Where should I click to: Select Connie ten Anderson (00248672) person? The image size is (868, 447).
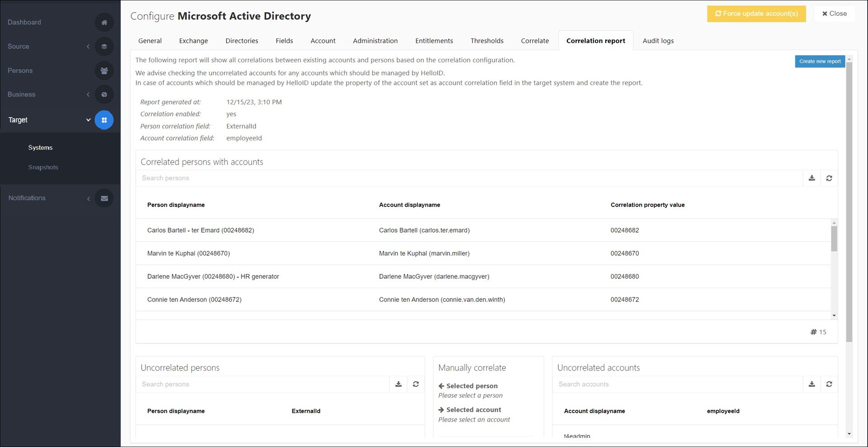click(x=194, y=300)
